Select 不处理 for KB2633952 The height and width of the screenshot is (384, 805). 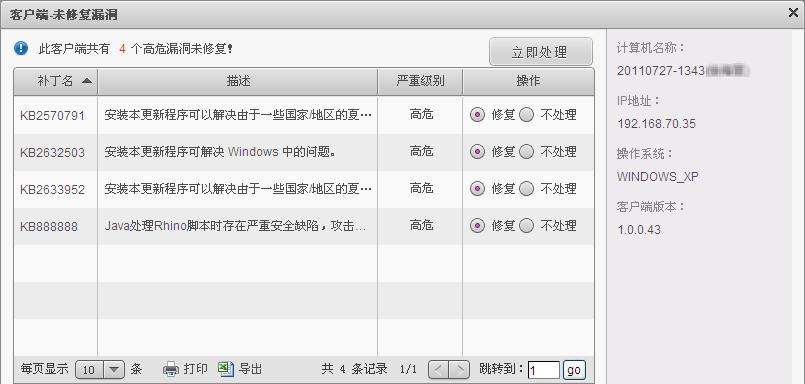527,189
